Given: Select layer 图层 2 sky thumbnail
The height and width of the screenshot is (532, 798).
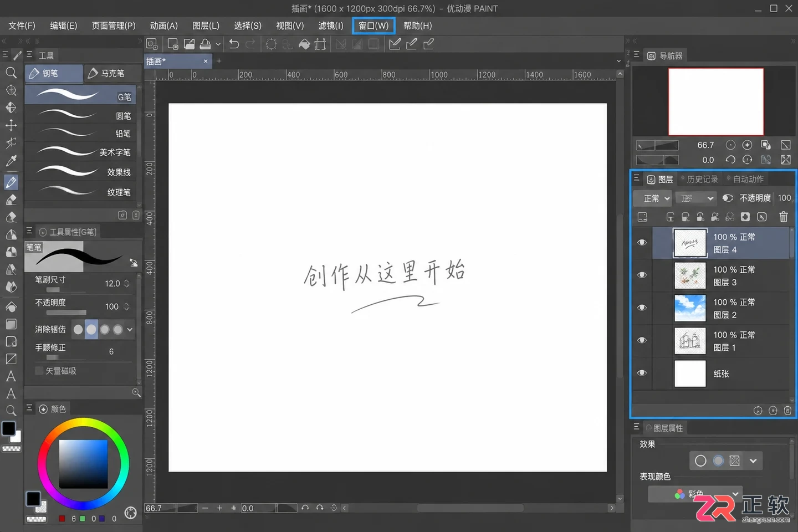Looking at the screenshot, I should pos(690,308).
